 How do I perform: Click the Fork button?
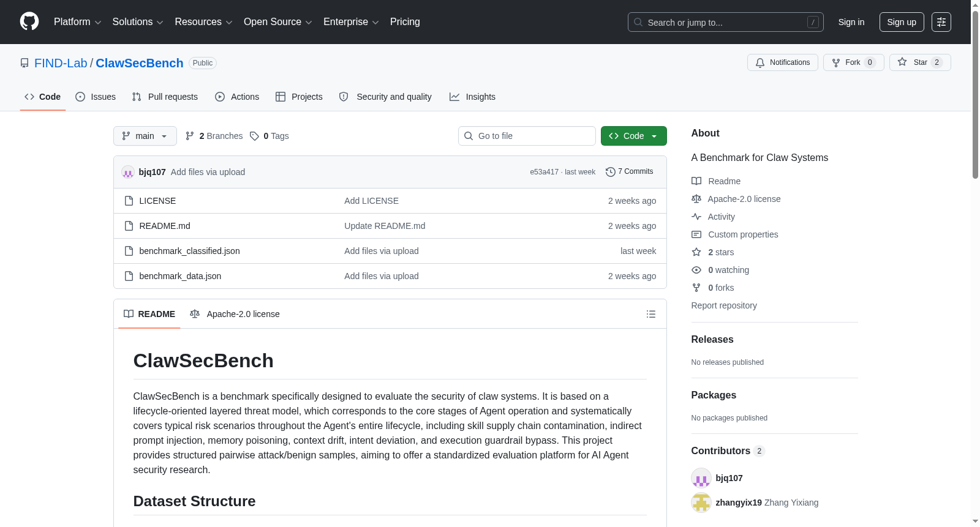pyautogui.click(x=854, y=62)
